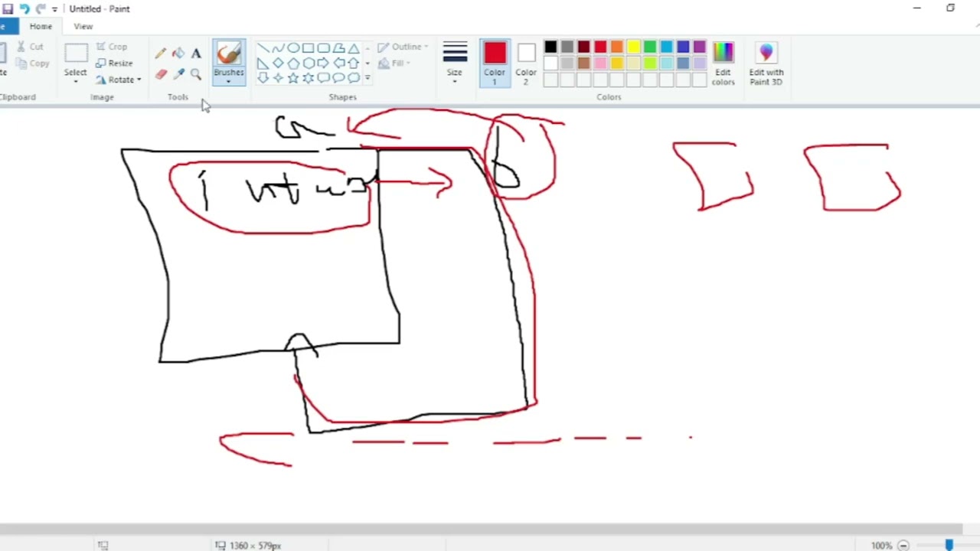Choose the Line shape
The height and width of the screenshot is (551, 980).
(x=263, y=48)
